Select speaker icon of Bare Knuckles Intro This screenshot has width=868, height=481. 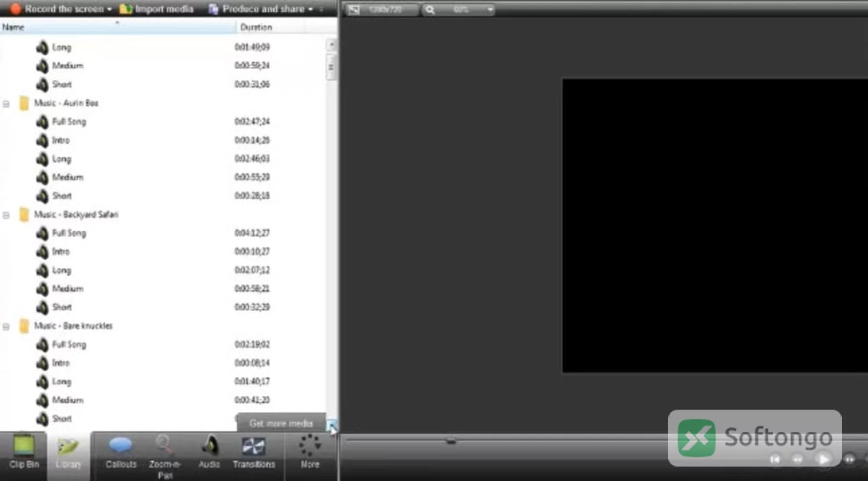[x=42, y=363]
